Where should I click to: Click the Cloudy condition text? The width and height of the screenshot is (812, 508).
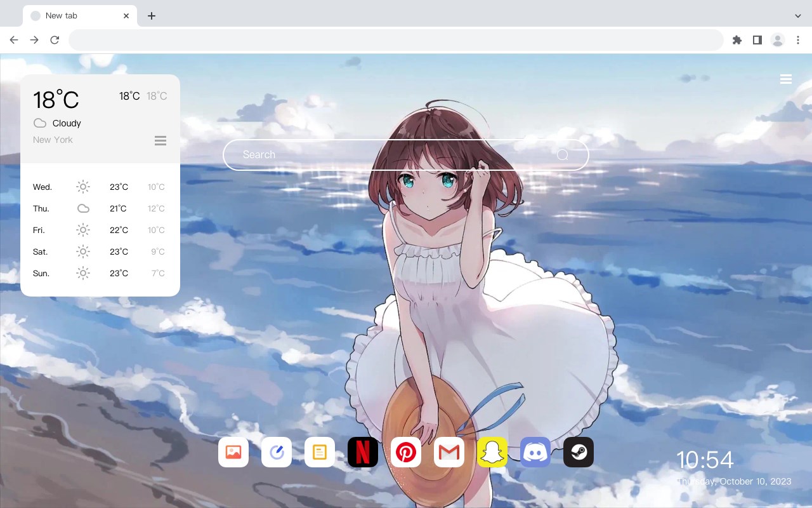coord(67,123)
